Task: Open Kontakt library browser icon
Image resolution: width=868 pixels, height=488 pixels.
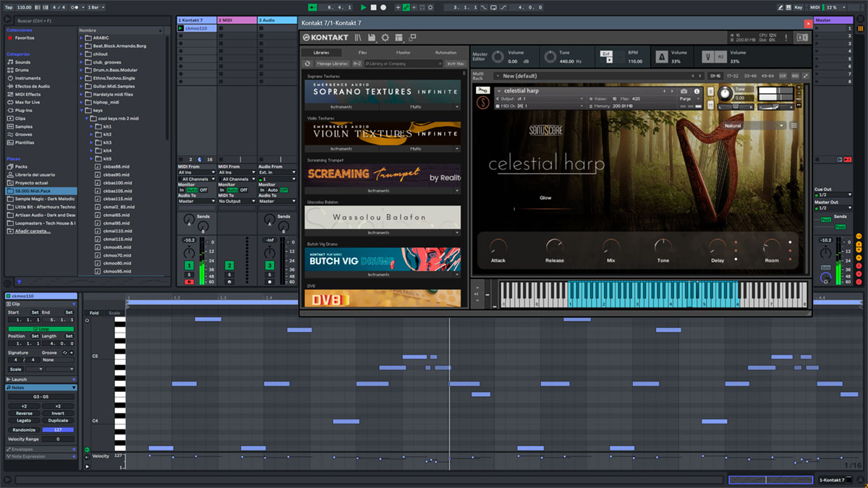Action: 357,38
